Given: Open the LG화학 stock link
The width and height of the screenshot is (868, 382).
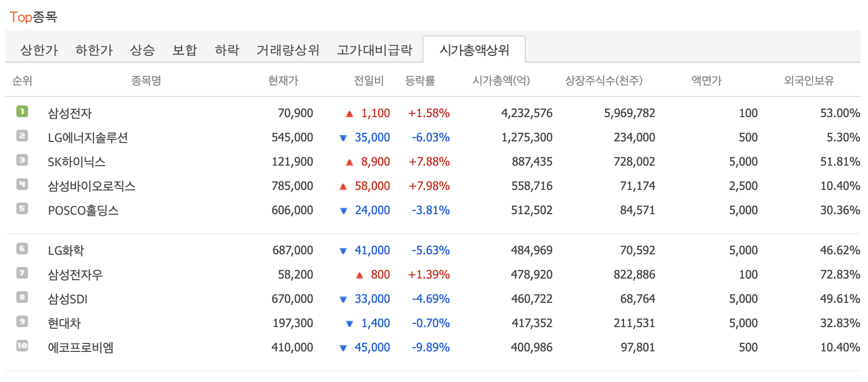Looking at the screenshot, I should [x=66, y=251].
